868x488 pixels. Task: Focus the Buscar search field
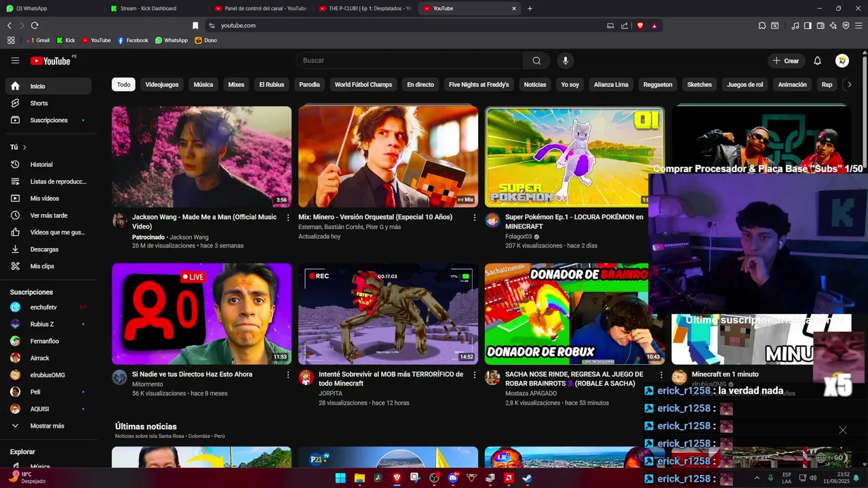tap(409, 60)
